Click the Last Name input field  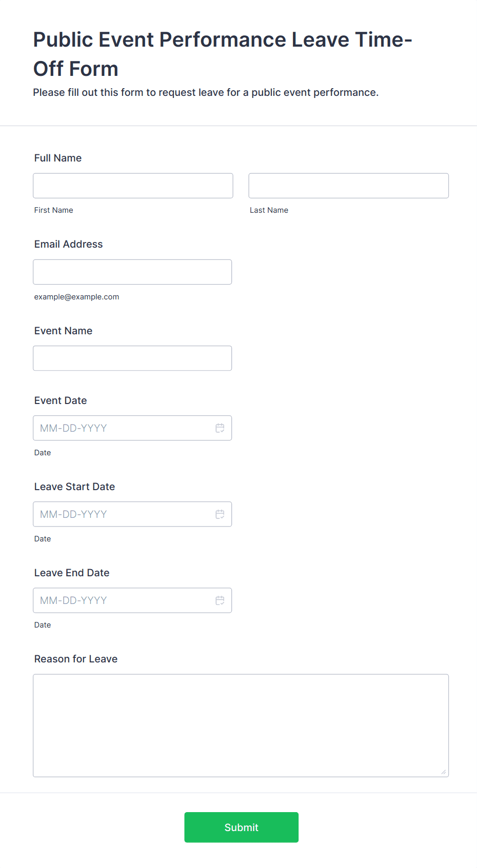[x=349, y=186]
